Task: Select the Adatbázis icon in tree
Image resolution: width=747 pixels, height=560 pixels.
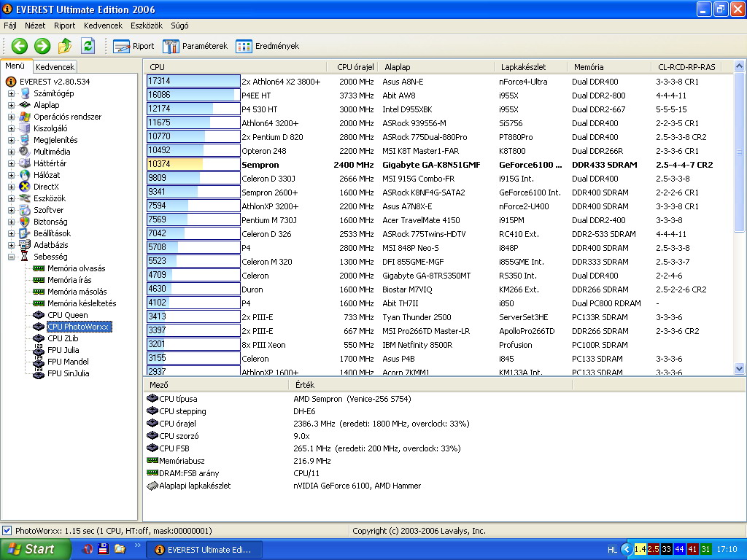Action: 25,245
